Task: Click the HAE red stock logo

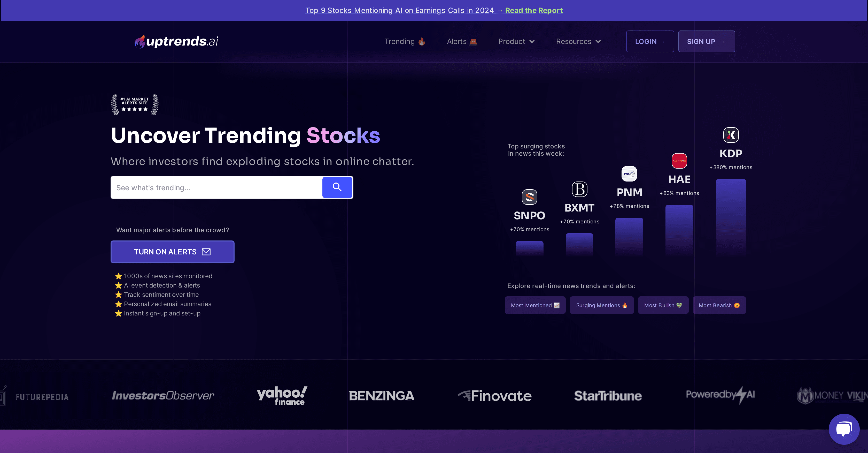Action: click(x=679, y=161)
